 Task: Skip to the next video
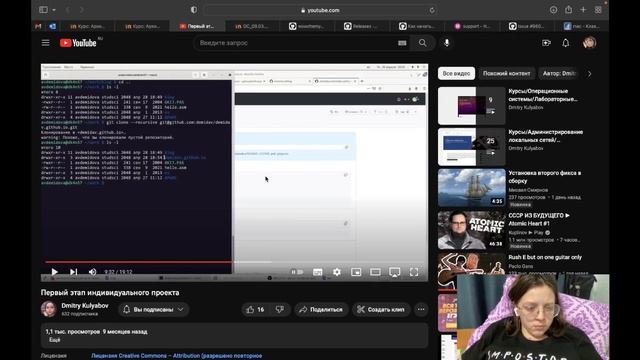click(73, 272)
